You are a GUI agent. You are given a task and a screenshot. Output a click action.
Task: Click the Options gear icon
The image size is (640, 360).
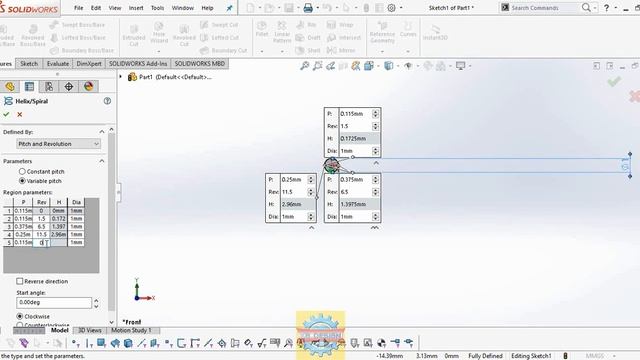point(391,8)
